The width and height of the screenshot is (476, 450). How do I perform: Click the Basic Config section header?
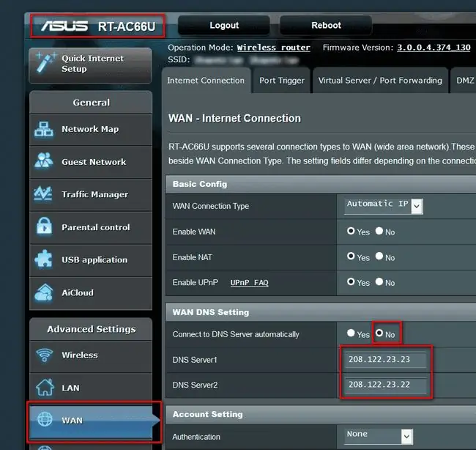click(321, 184)
